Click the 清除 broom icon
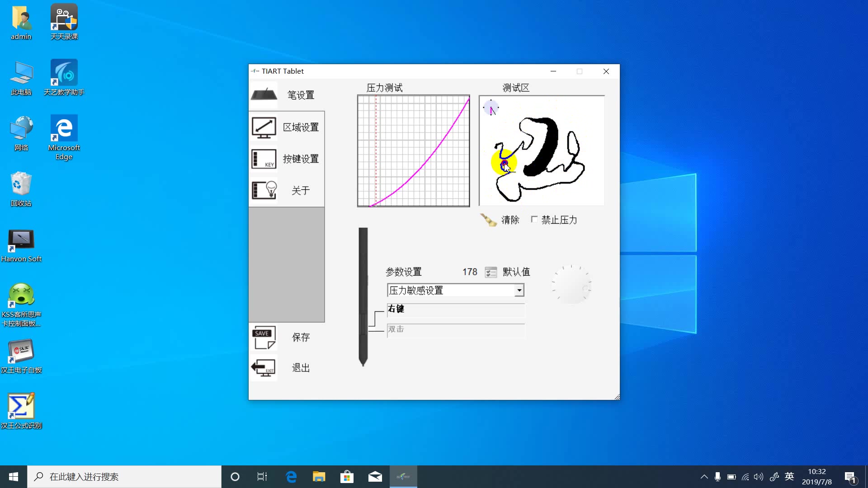Image resolution: width=868 pixels, height=488 pixels. point(488,220)
